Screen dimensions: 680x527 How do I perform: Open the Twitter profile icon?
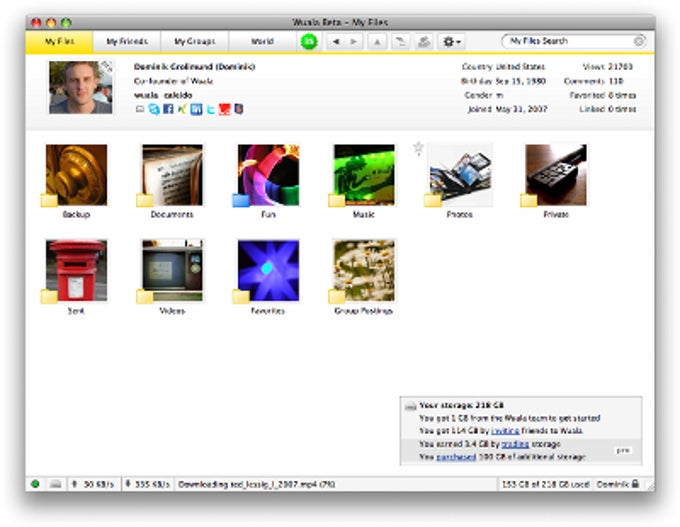pyautogui.click(x=210, y=109)
